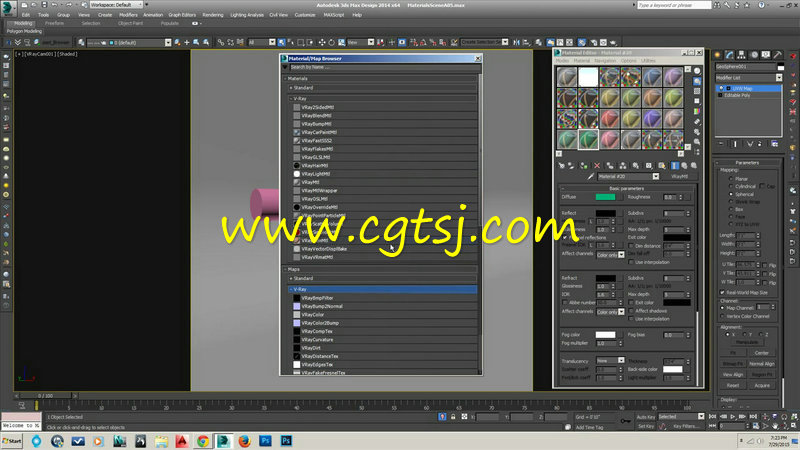Toggle the Fresnel reflections checkbox
This screenshot has height=450, width=800.
pos(564,238)
